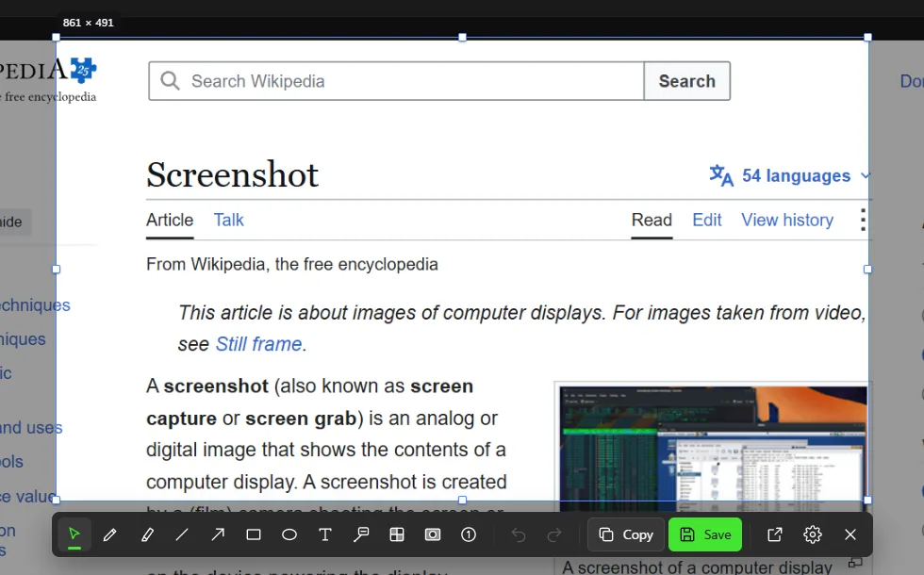Image resolution: width=924 pixels, height=575 pixels.
Task: Choose the ellipse shape tool
Action: 289,534
